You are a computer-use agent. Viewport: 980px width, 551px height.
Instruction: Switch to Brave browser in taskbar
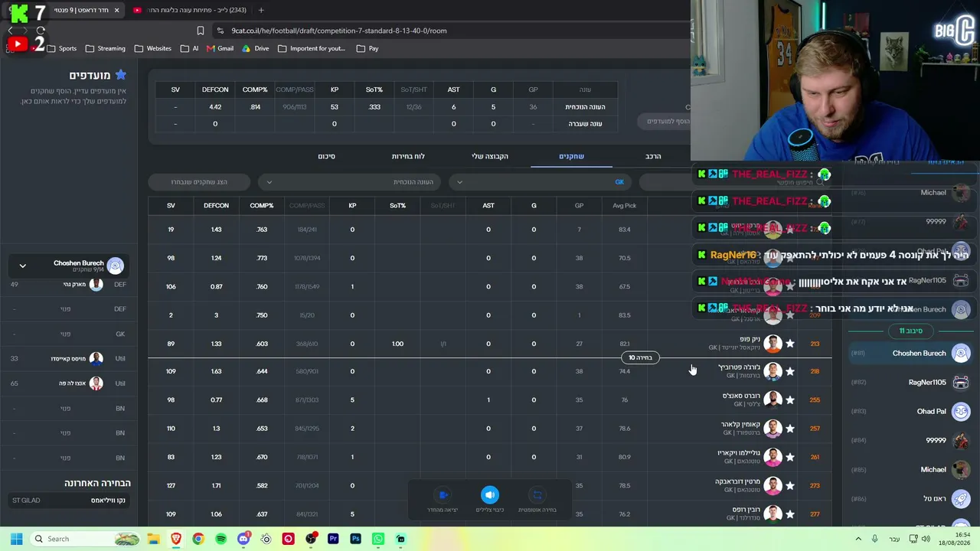pos(176,539)
